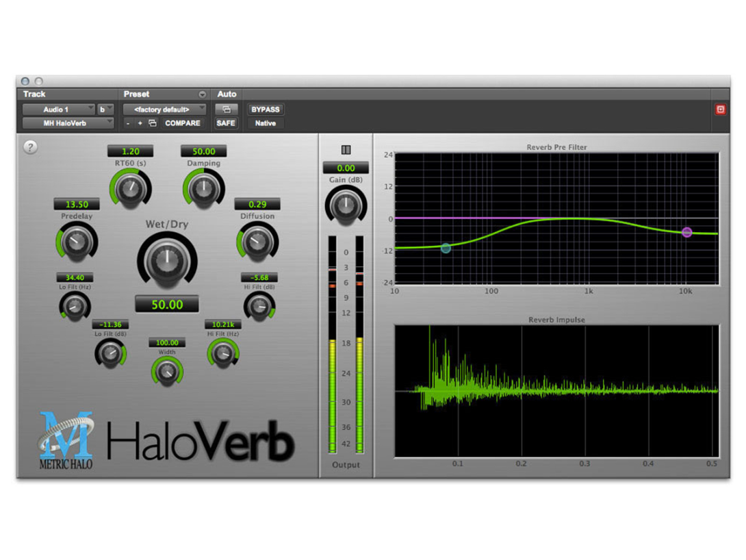Click the 'Track' header label
This screenshot has height=560, width=746.
pos(34,94)
